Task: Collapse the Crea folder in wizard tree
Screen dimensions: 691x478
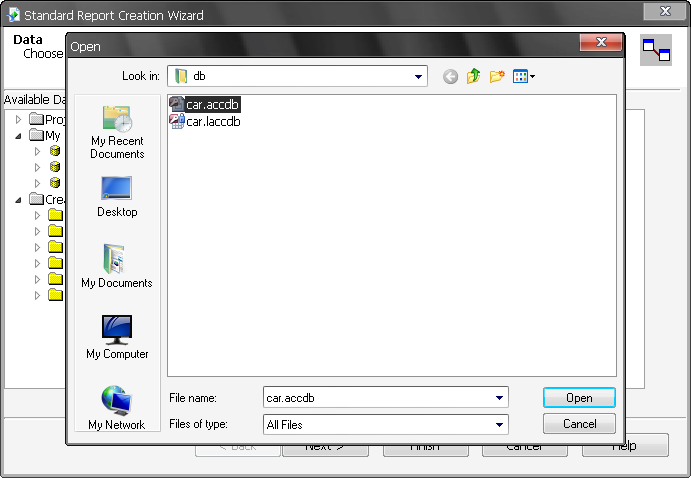Action: pyautogui.click(x=18, y=200)
